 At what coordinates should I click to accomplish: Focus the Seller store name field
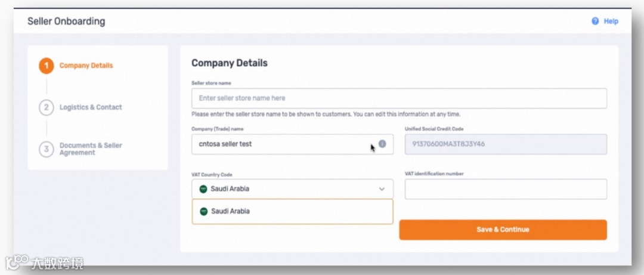click(x=399, y=98)
